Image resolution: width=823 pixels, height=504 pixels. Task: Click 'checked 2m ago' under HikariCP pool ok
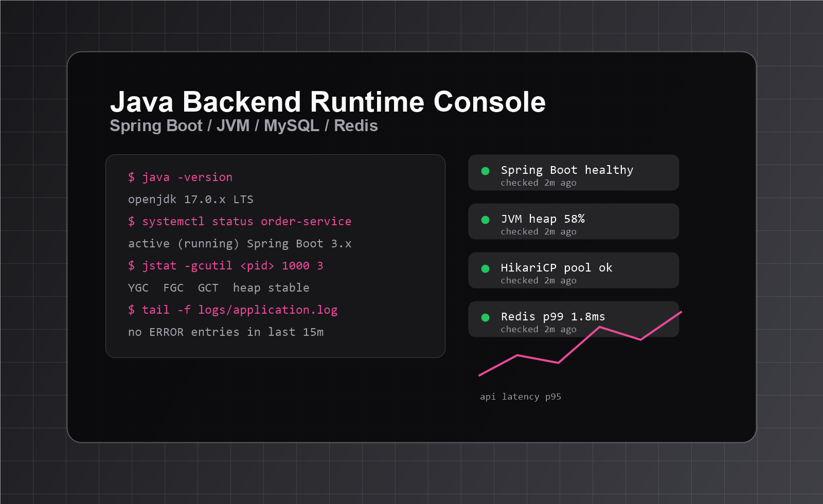[539, 281]
